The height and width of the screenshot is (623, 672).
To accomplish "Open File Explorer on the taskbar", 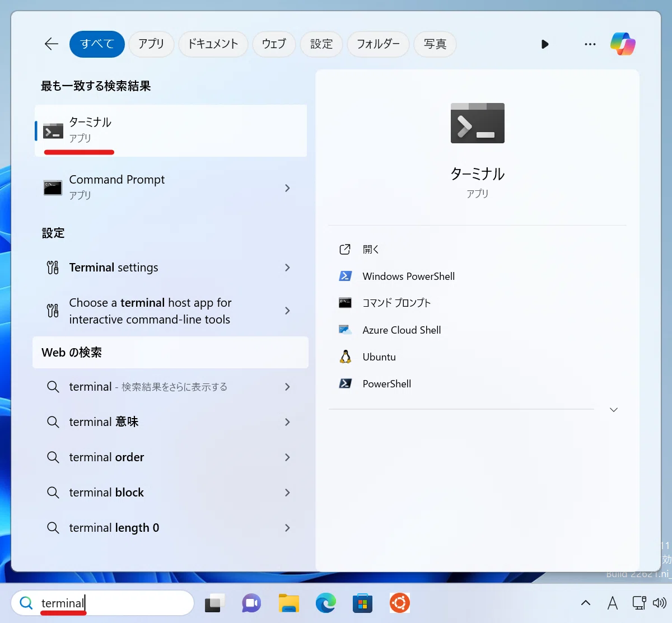I will point(288,603).
